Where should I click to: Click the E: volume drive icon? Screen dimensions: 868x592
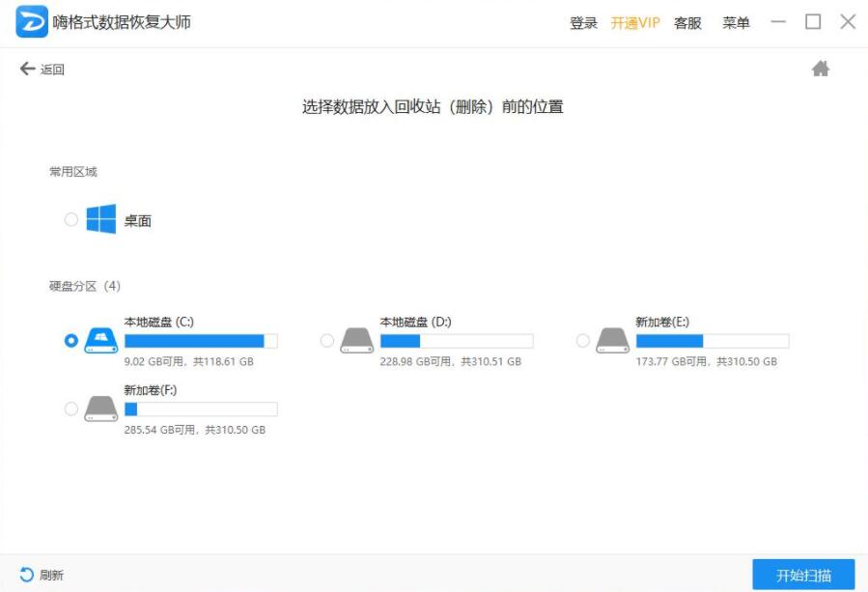click(x=613, y=341)
